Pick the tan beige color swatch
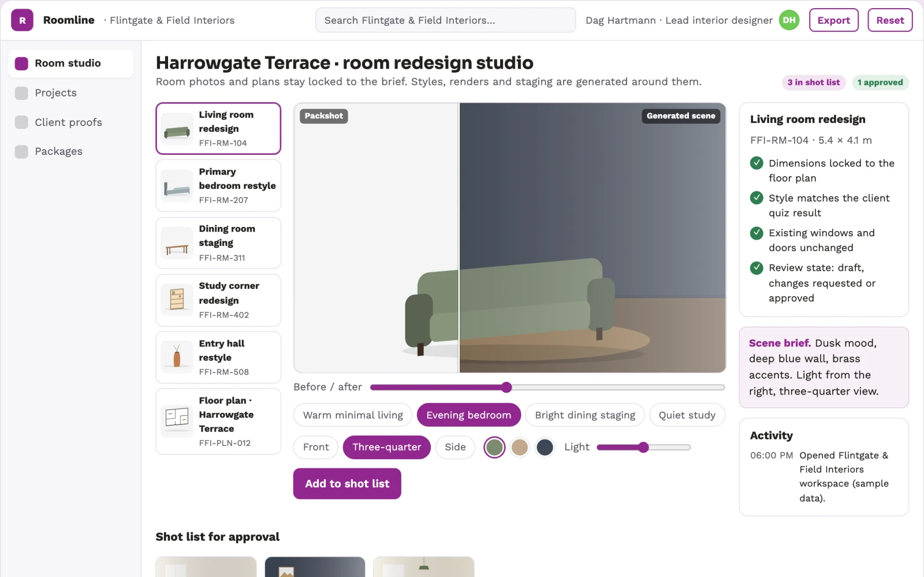The height and width of the screenshot is (577, 924). tap(520, 447)
